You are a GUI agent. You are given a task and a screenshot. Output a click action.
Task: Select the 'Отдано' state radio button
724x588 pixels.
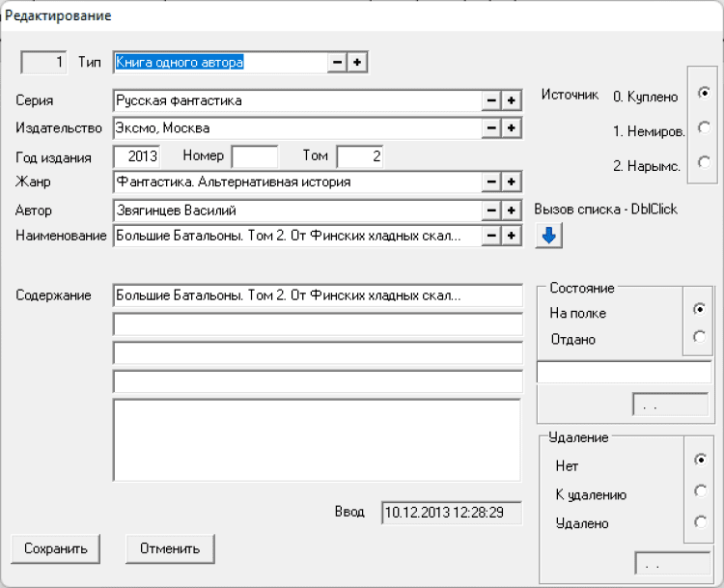699,336
